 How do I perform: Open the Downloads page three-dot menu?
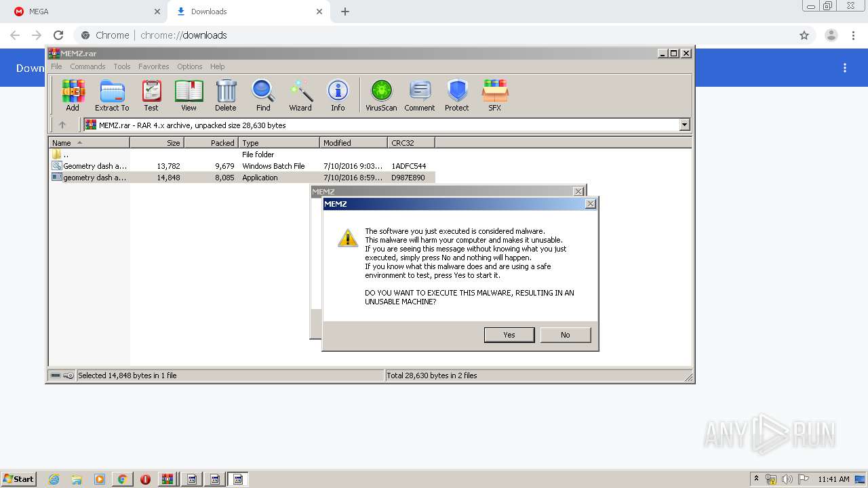845,68
